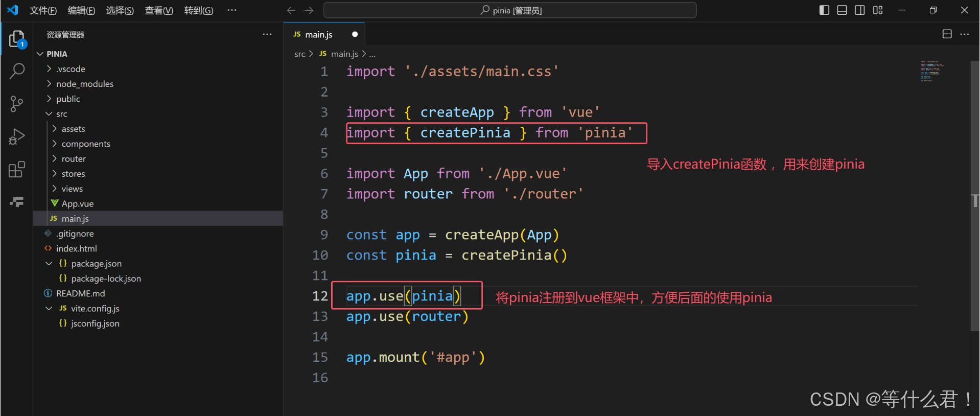980x416 pixels.
Task: Click the unsaved dot on main.js tab
Action: (355, 34)
